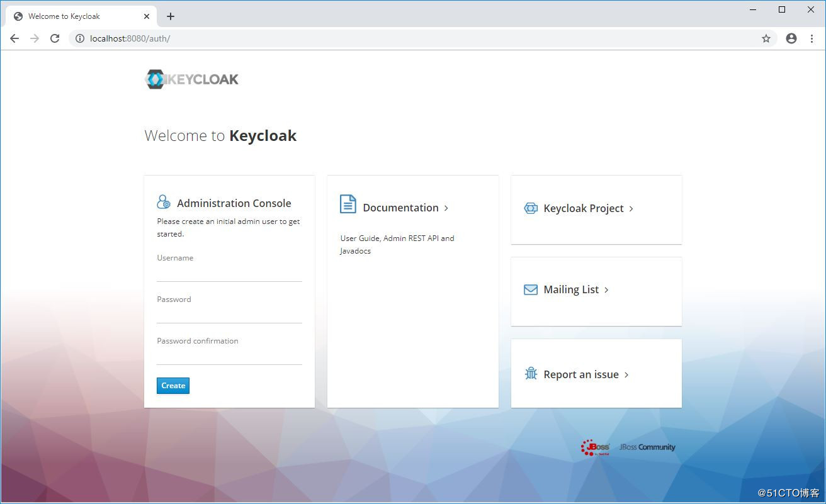Click the Documentation page icon

tap(348, 204)
